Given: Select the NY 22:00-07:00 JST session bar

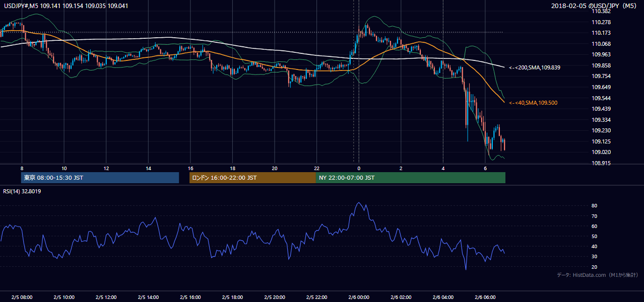Looking at the screenshot, I should pos(411,178).
